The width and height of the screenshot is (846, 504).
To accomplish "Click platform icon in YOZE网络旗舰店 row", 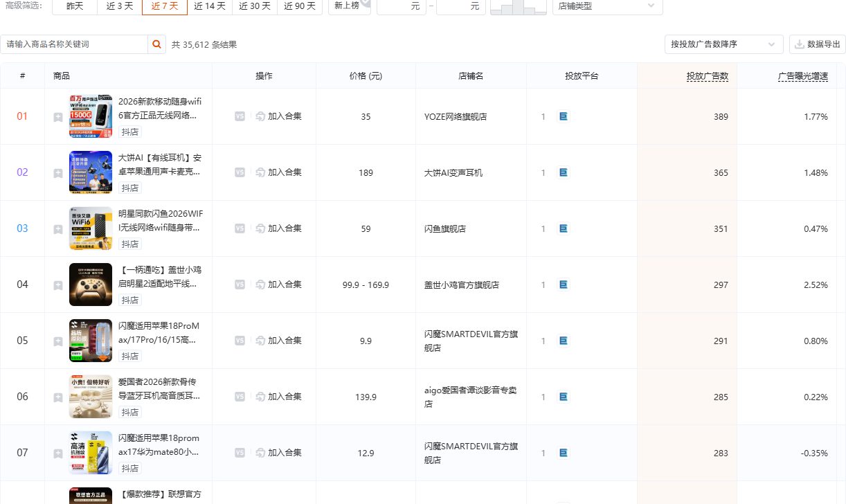I will pos(564,116).
